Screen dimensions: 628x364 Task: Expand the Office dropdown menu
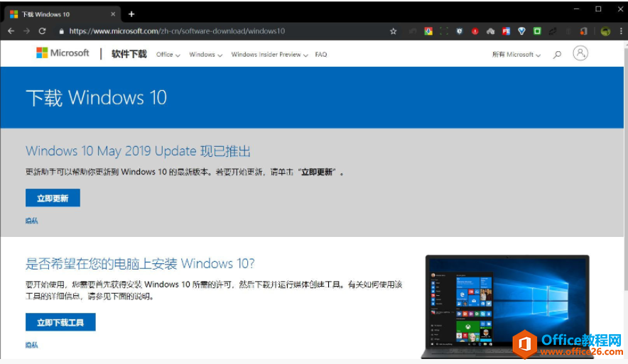pyautogui.click(x=168, y=55)
